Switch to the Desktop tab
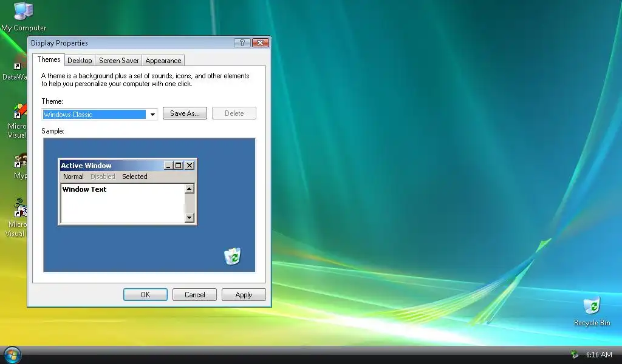The width and height of the screenshot is (622, 364). [80, 61]
